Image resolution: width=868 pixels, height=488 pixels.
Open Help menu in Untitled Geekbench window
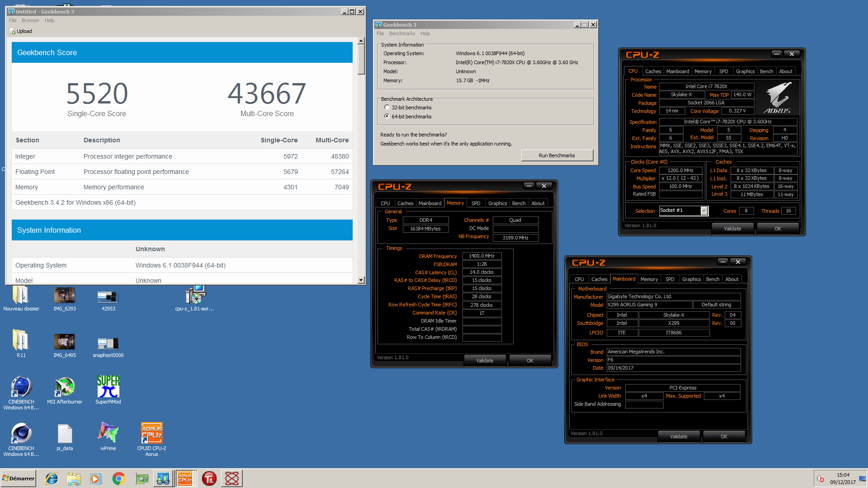click(x=49, y=20)
